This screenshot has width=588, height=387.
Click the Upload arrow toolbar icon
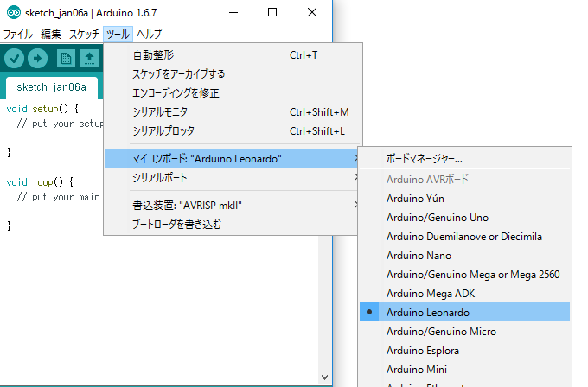[37, 59]
